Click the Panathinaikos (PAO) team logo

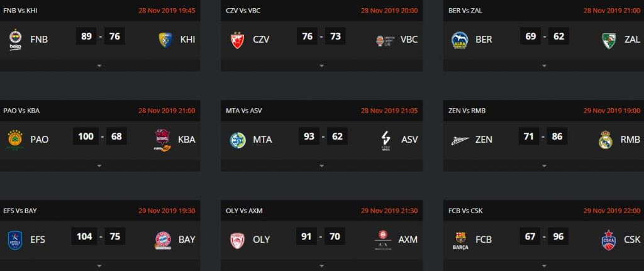point(16,139)
